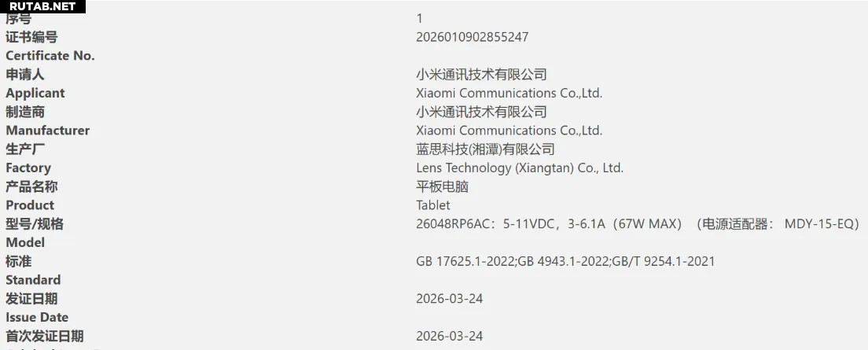The width and height of the screenshot is (868, 350).
Task: Select the GB 17625.1-2022 standards text
Action: tap(565, 261)
